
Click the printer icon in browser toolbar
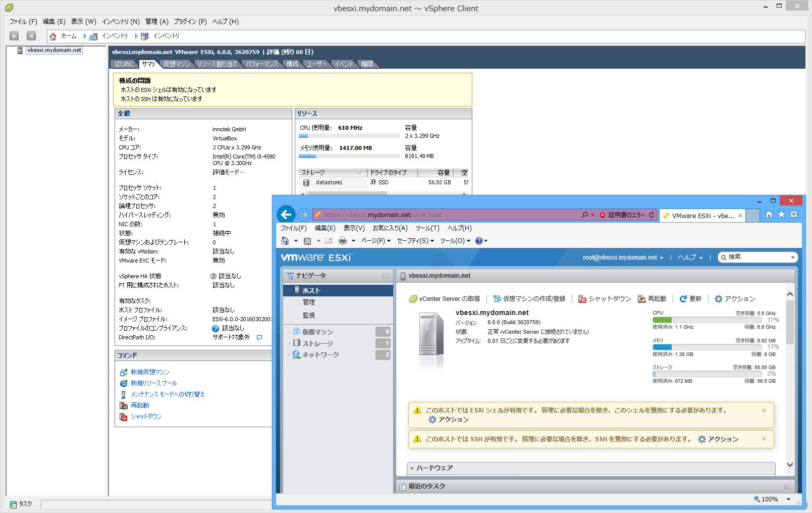(x=343, y=241)
